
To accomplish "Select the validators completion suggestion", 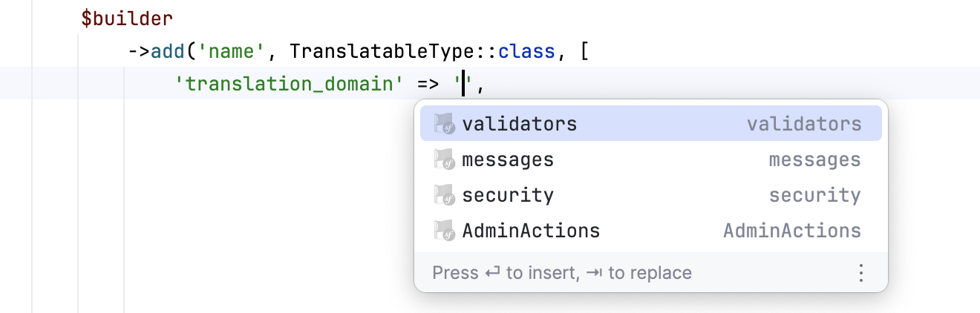I will (x=519, y=124).
